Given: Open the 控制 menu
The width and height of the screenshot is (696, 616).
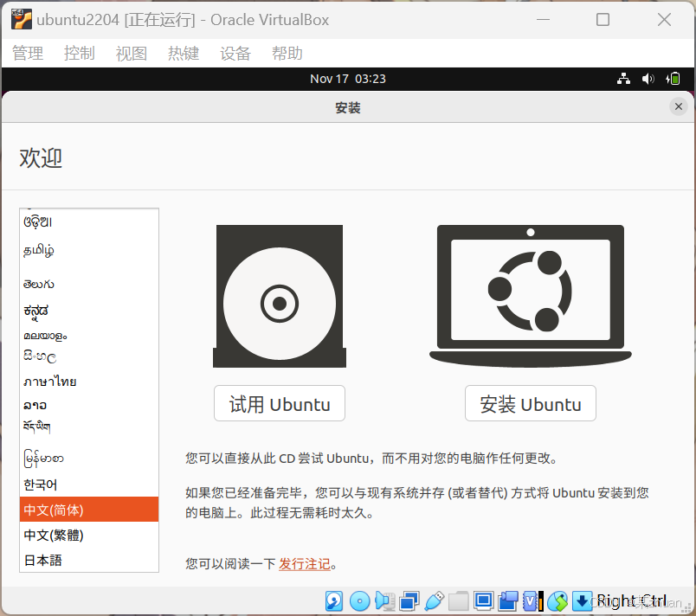Looking at the screenshot, I should (x=80, y=54).
